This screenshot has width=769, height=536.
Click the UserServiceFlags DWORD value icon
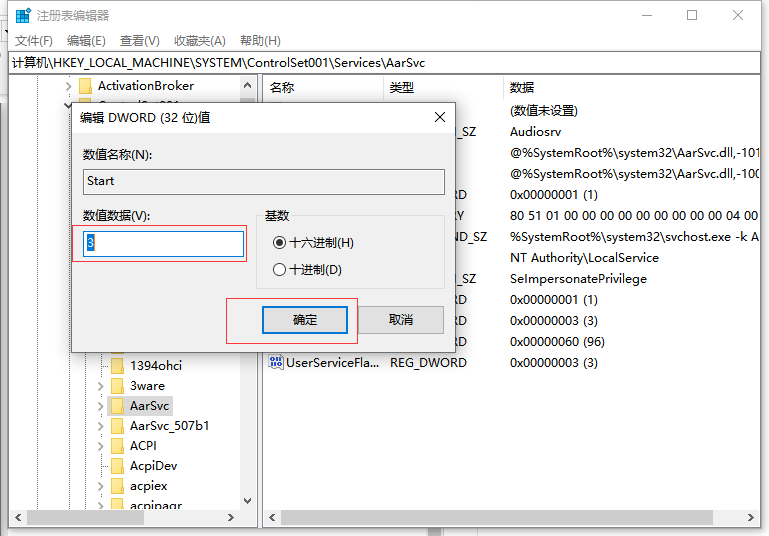click(x=276, y=362)
